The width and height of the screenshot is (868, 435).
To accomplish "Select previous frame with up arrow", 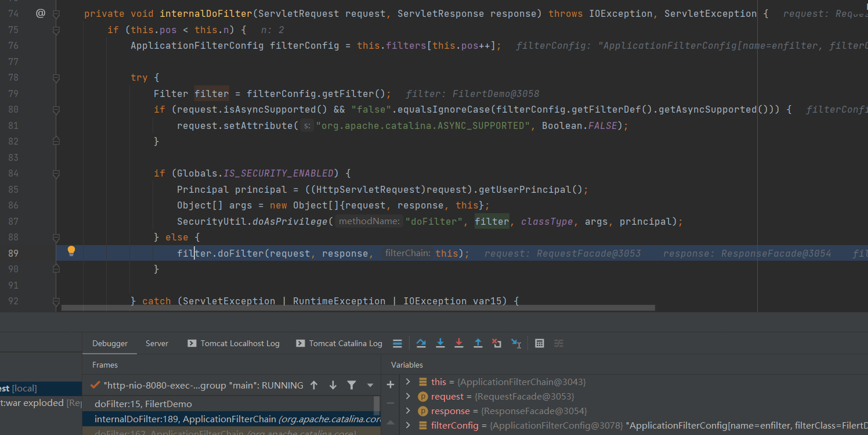I will 314,385.
